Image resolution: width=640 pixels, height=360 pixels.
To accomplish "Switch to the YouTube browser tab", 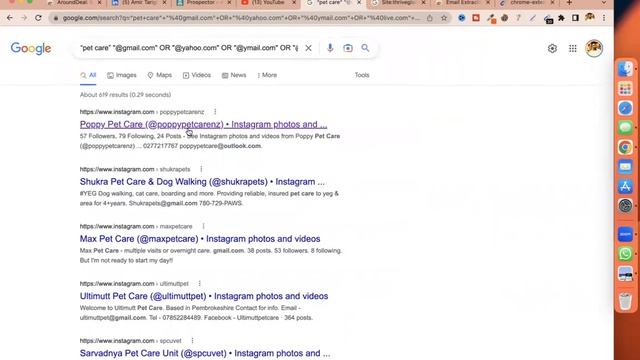I will tap(267, 3).
